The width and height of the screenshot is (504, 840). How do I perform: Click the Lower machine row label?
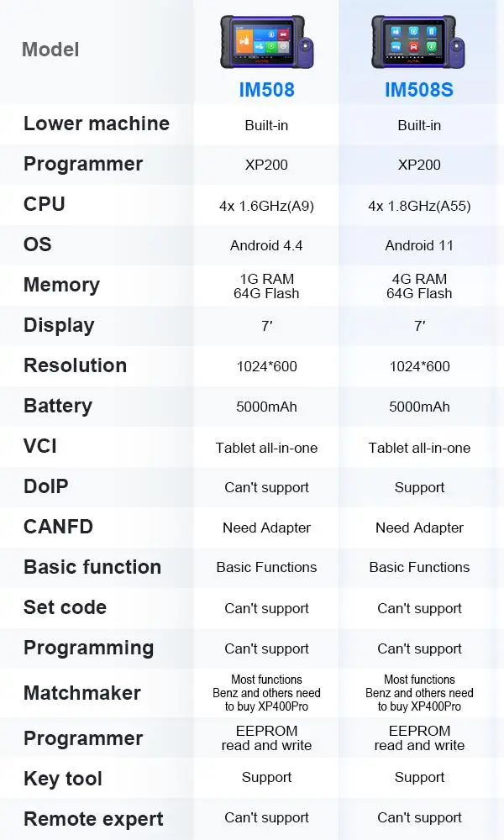97,124
